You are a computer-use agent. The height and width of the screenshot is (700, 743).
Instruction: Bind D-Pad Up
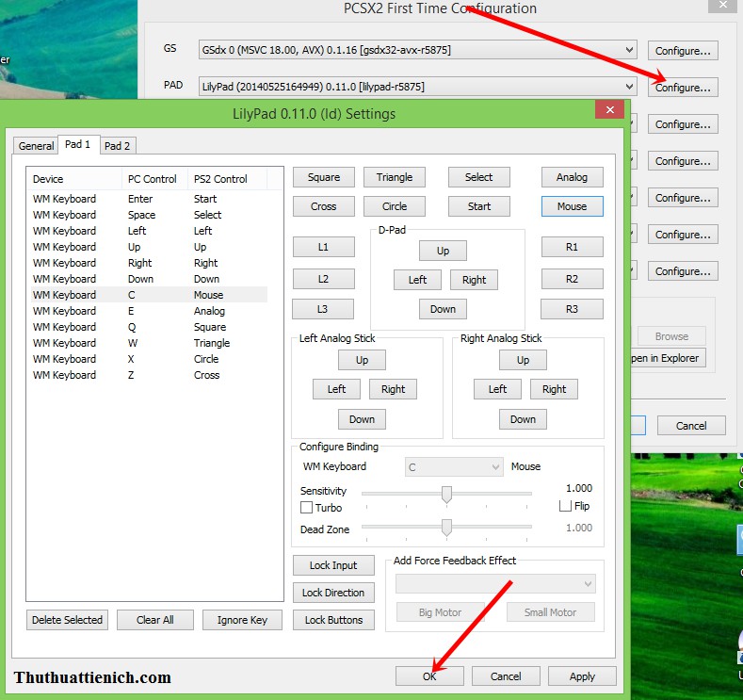tap(443, 251)
